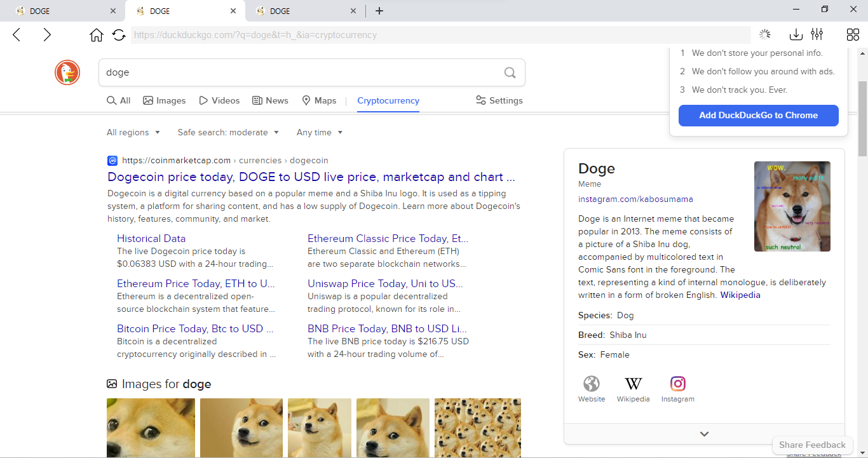
Task: Open the blue Wikipedia text link
Action: coord(740,295)
